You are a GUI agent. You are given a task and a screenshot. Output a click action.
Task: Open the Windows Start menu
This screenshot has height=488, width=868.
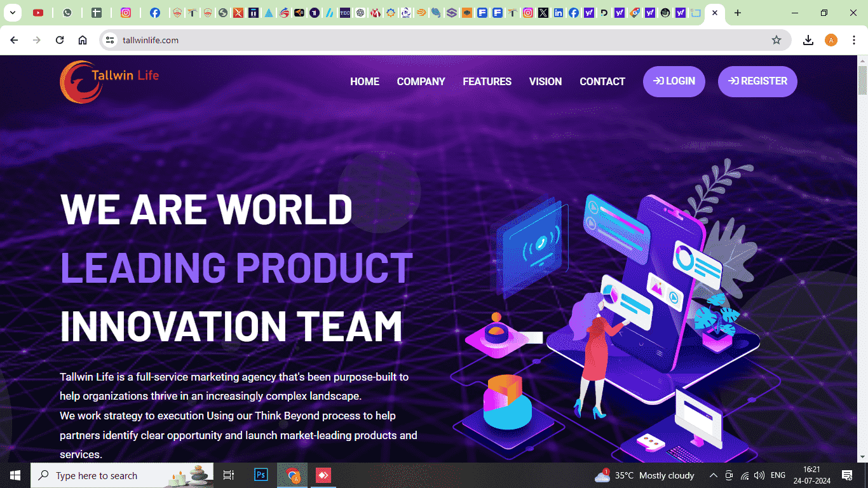pyautogui.click(x=15, y=475)
